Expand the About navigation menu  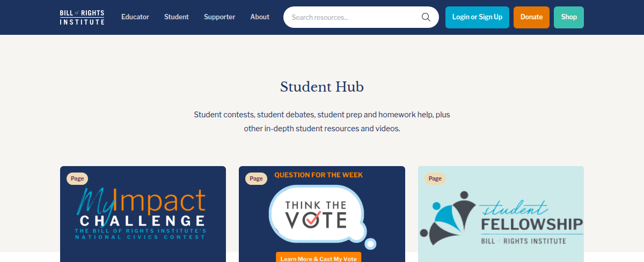[x=260, y=17]
